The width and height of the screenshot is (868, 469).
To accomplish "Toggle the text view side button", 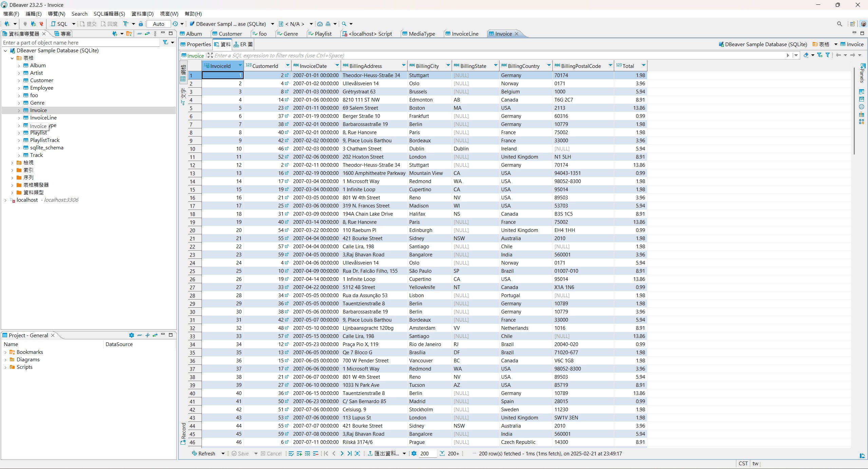I will click(x=183, y=97).
